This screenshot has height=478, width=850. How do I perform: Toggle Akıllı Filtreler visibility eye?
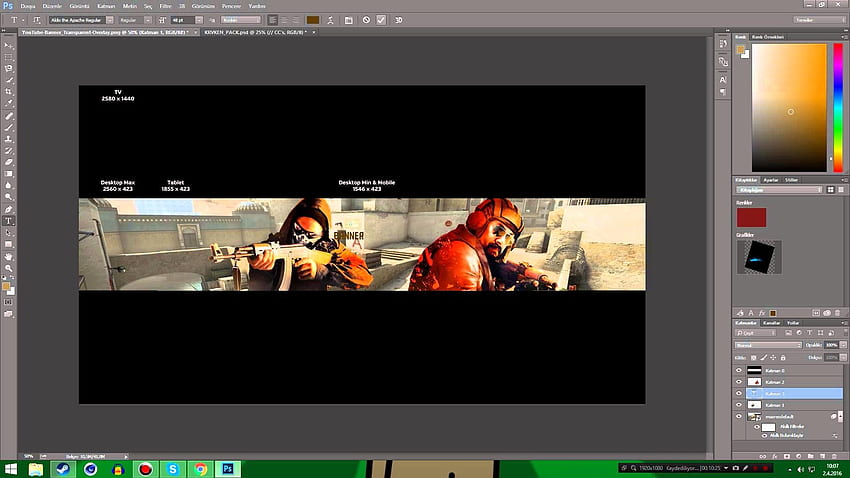point(757,427)
